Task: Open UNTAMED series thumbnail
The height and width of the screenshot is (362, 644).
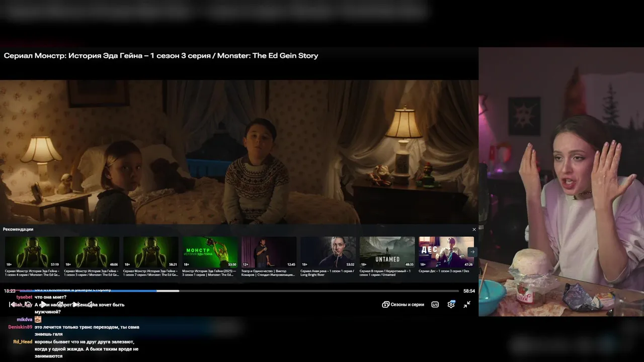Action: click(x=387, y=252)
